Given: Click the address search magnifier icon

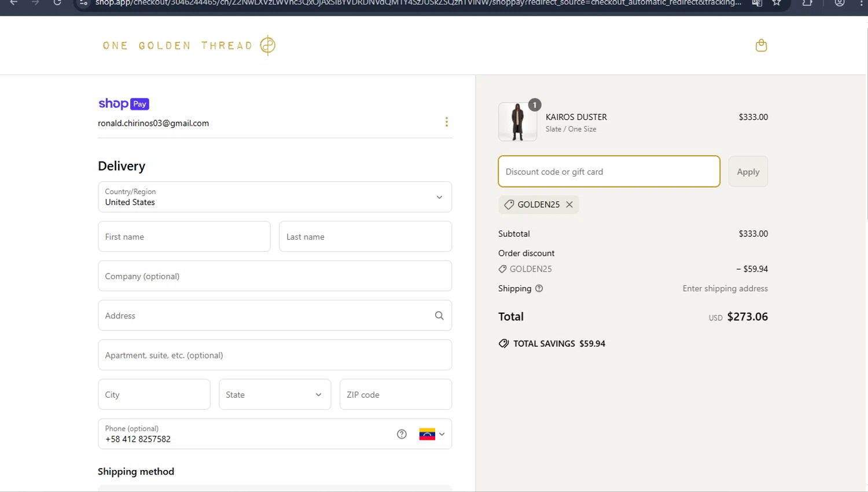Looking at the screenshot, I should [x=439, y=315].
